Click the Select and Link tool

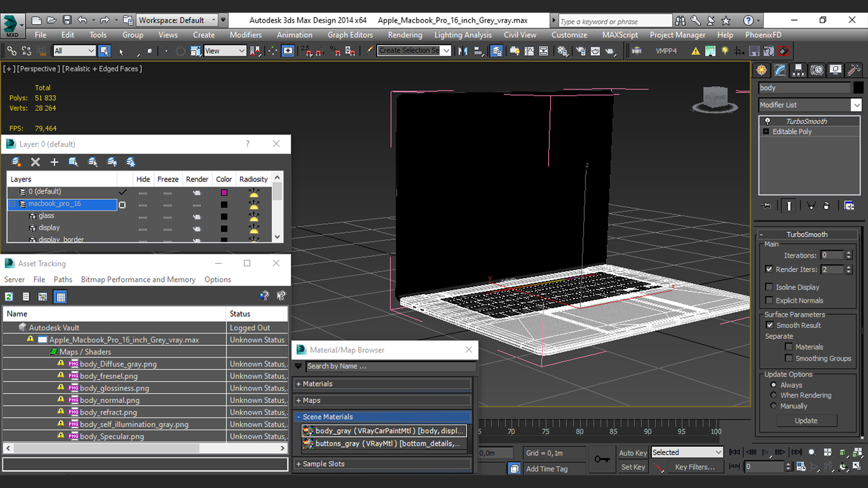click(11, 51)
